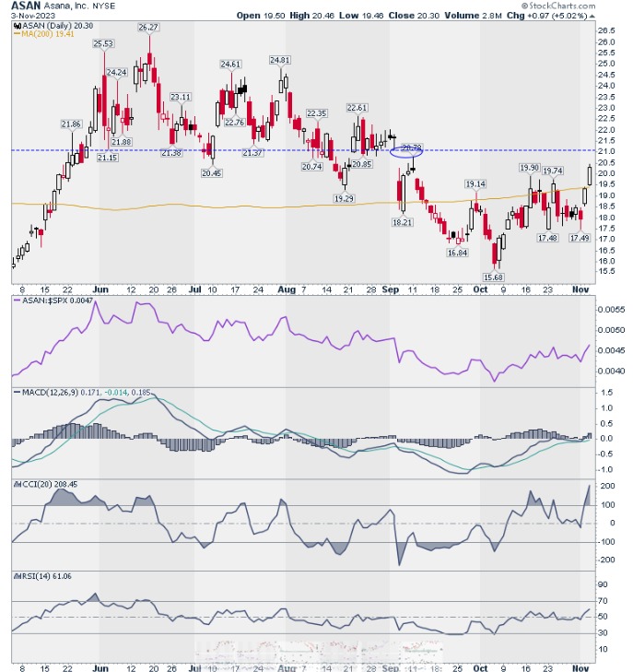633x672 pixels.
Task: Click the 19.14 price label
Action: tap(475, 183)
